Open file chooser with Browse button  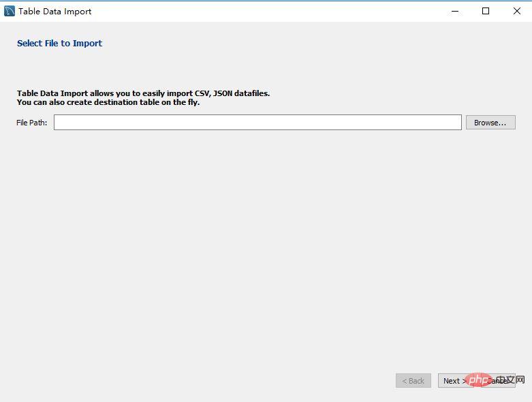coord(490,123)
